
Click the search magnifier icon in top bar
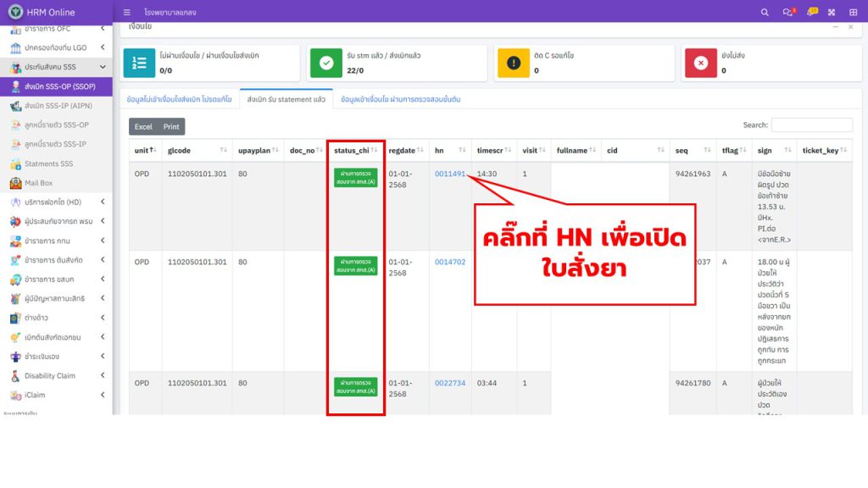point(765,12)
